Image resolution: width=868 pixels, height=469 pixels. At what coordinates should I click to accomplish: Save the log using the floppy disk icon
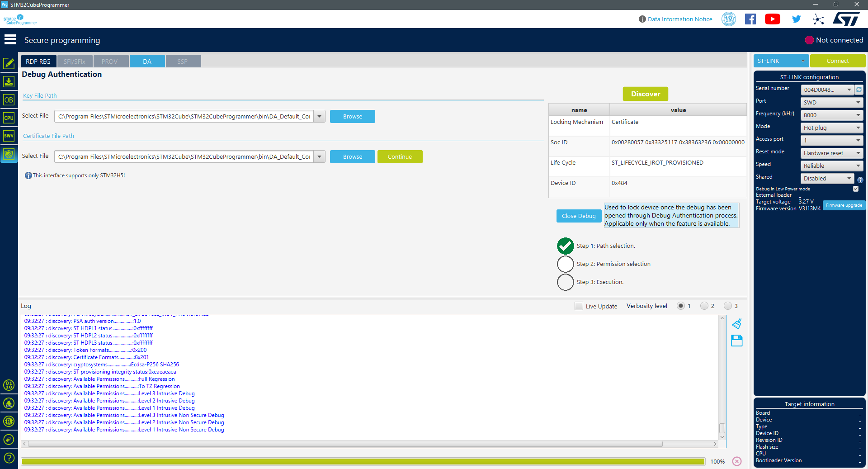click(737, 341)
